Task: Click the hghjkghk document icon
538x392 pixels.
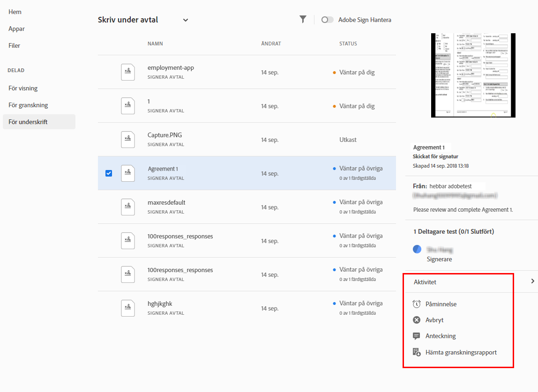Action: coord(128,308)
